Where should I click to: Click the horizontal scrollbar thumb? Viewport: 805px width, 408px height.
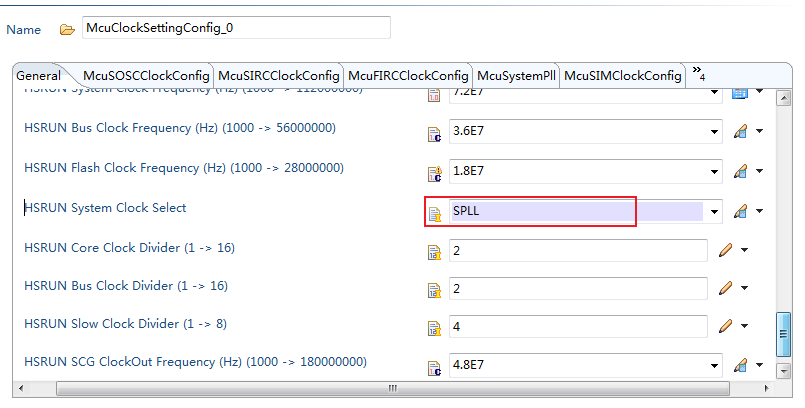[393, 388]
